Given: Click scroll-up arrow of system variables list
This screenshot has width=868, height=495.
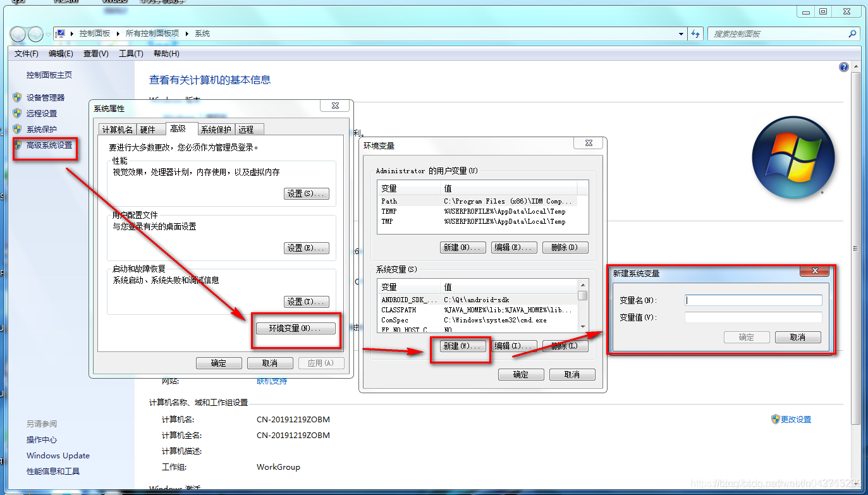Looking at the screenshot, I should tap(583, 286).
